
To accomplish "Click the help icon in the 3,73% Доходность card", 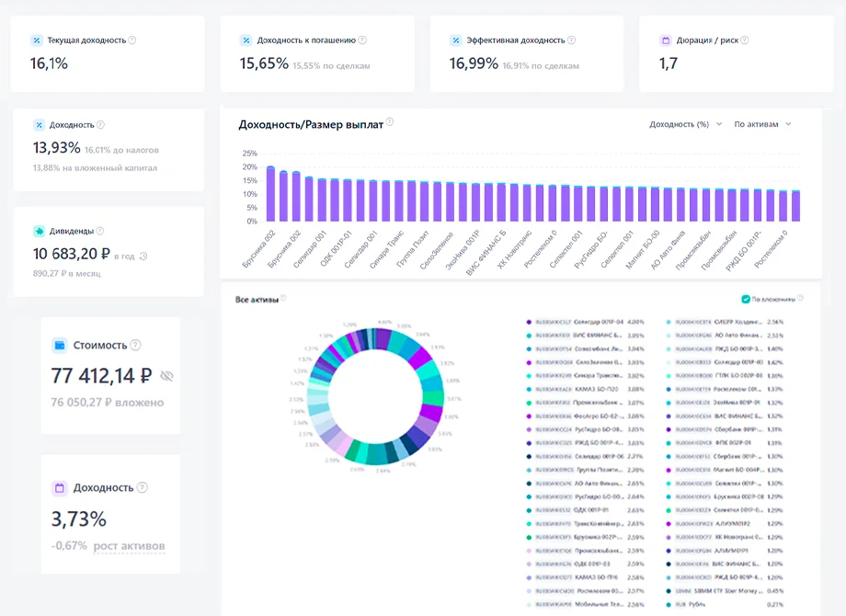I will click(142, 487).
